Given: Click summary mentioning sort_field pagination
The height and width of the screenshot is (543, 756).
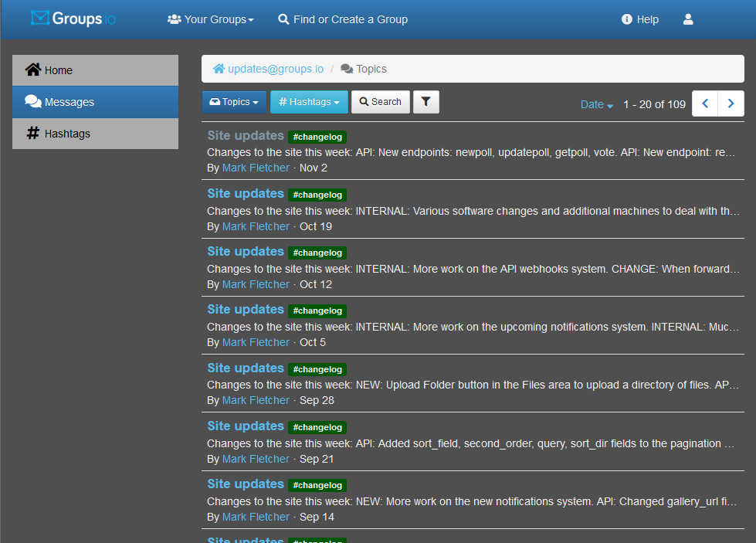Looking at the screenshot, I should [x=471, y=443].
